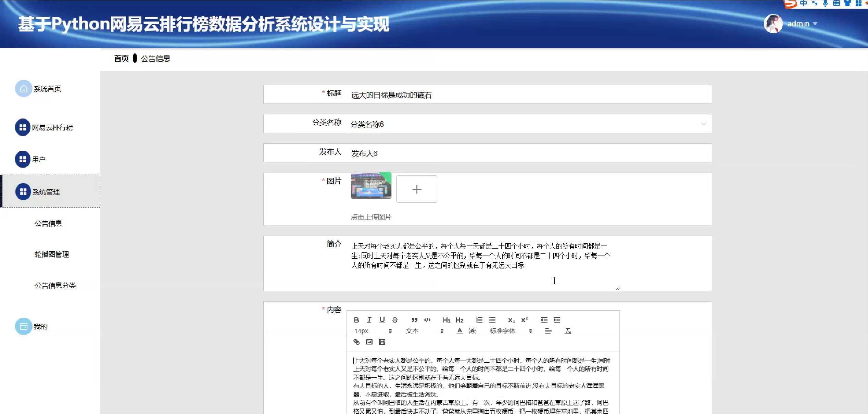Viewport: 868px width, 414px height.
Task: Go to 首页 breadcrumb link
Action: tap(121, 59)
